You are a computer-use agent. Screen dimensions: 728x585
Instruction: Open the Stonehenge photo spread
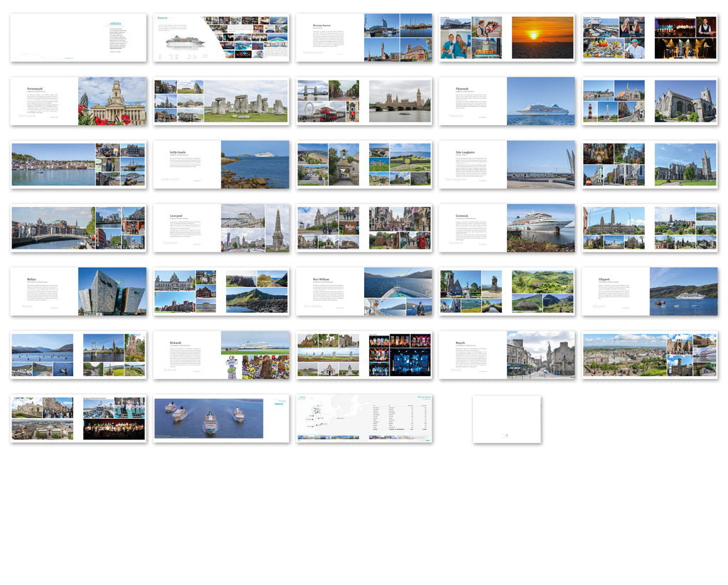pyautogui.click(x=221, y=101)
